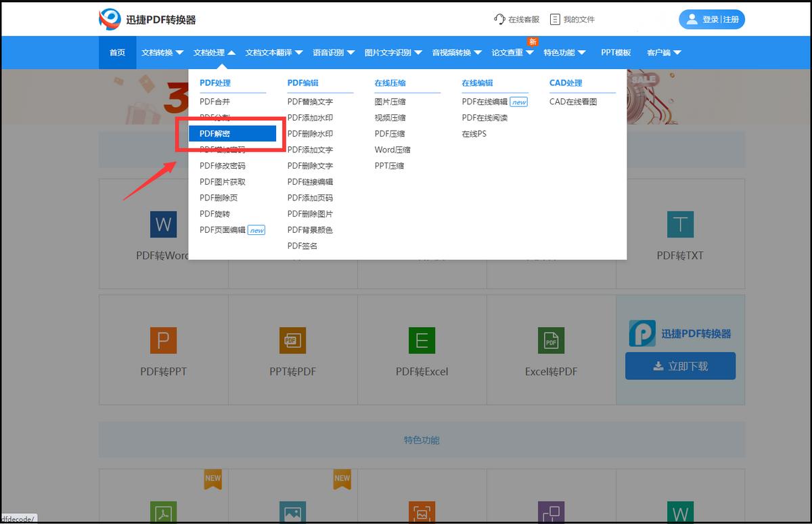Switch to the 首页 navigation tab

(117, 52)
